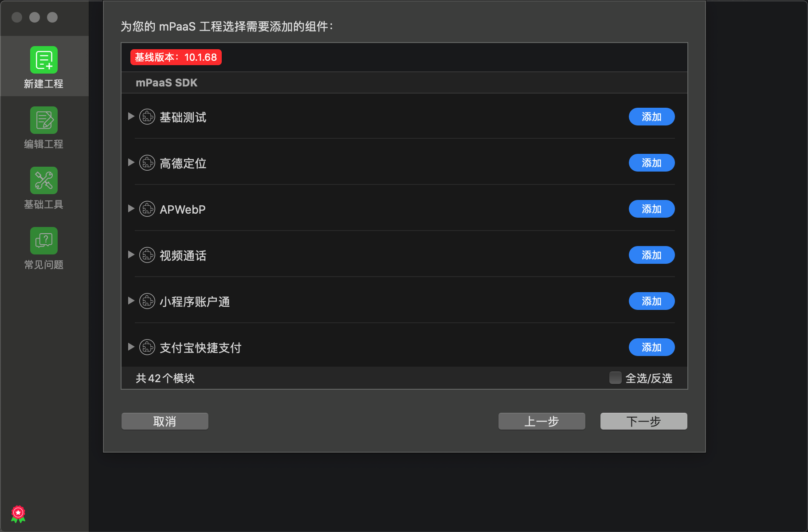
Task: Click the puzzle icon next to 支付宝快捷支付
Action: (x=147, y=347)
